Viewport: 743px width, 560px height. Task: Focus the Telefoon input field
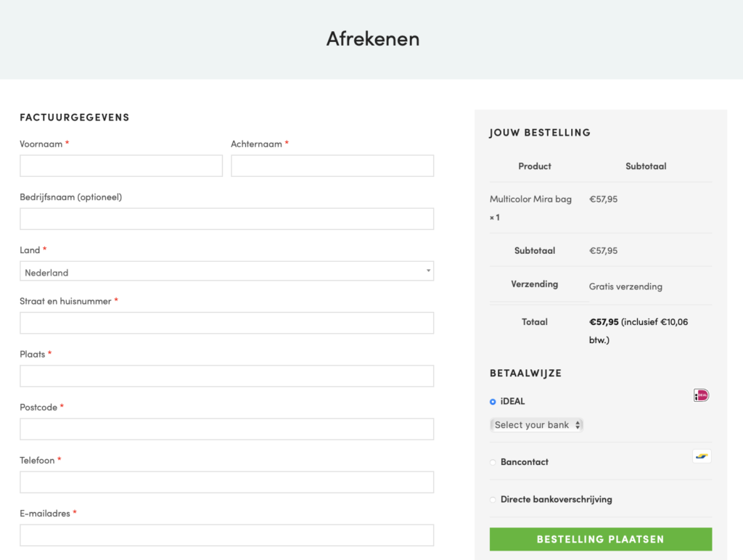point(226,482)
